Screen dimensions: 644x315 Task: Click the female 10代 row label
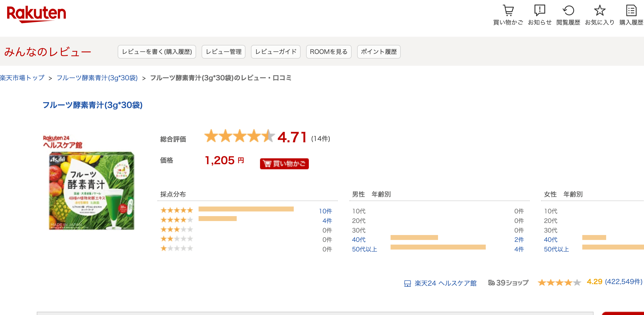point(551,211)
